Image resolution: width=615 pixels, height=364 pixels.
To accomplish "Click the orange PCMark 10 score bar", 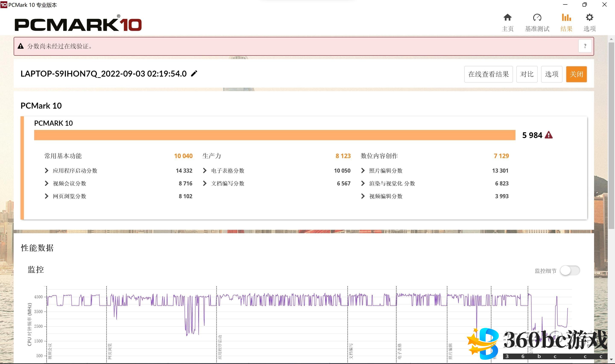I will click(274, 135).
